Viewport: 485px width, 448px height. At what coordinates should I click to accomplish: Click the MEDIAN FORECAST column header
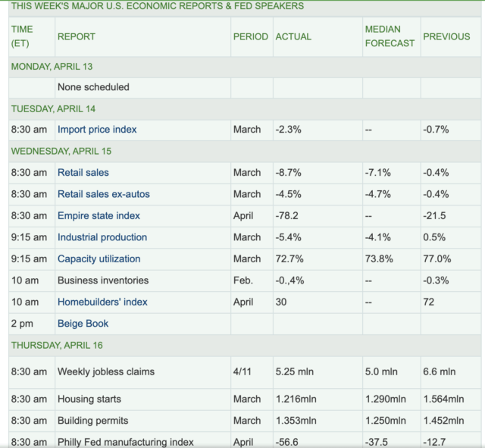(390, 36)
